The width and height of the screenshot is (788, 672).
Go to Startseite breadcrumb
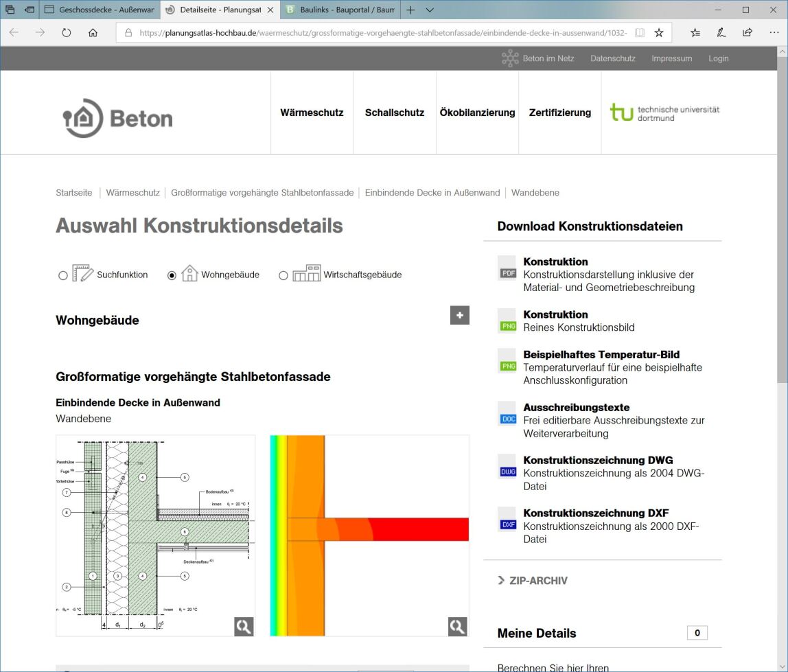click(x=74, y=192)
